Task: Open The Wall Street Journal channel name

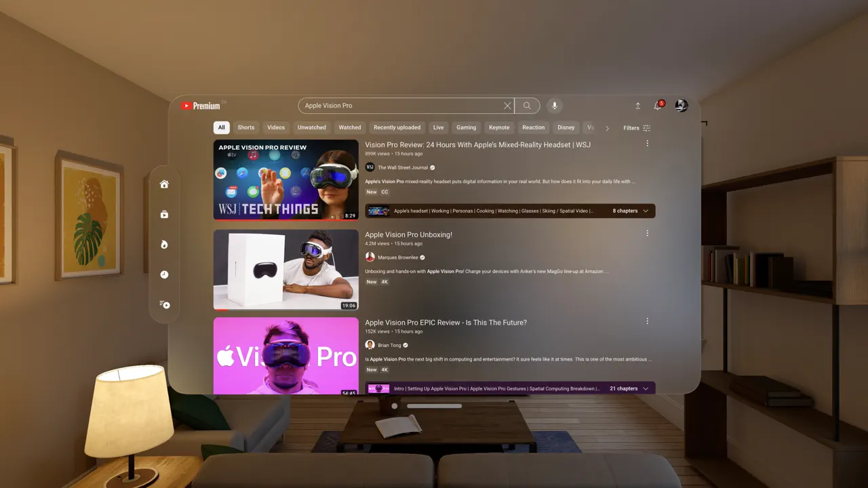Action: coord(403,167)
